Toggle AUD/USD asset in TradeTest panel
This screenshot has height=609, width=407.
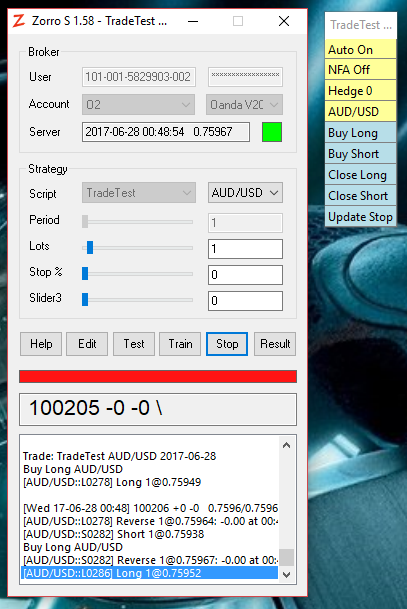click(x=360, y=112)
